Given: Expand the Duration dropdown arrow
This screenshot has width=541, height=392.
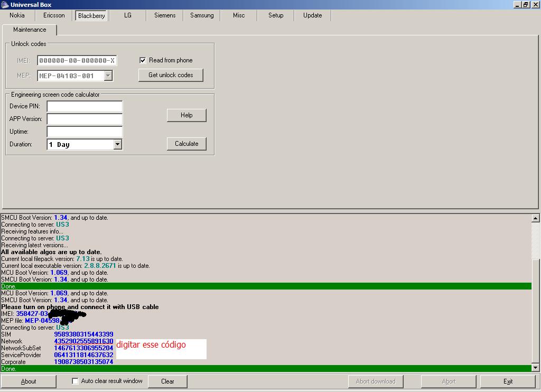Looking at the screenshot, I should pyautogui.click(x=118, y=144).
